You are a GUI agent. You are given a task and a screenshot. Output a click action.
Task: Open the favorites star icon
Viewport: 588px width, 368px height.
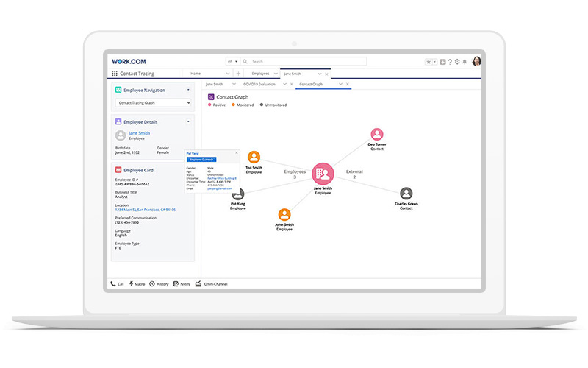click(x=429, y=62)
